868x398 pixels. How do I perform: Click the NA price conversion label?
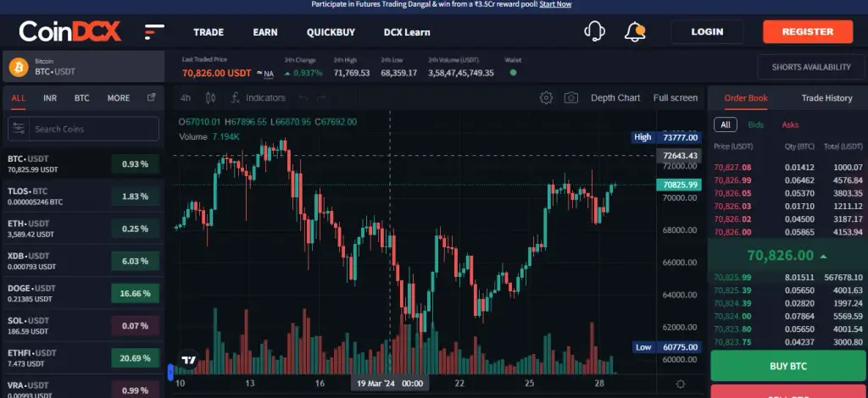(269, 74)
